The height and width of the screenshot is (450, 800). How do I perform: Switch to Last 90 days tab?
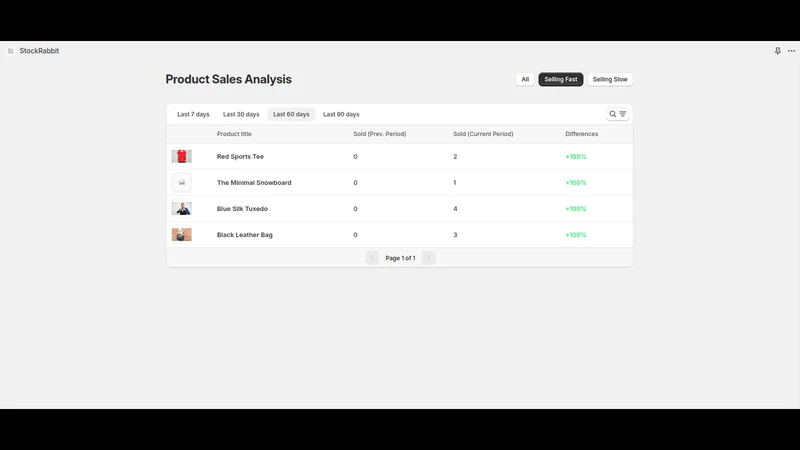(341, 114)
